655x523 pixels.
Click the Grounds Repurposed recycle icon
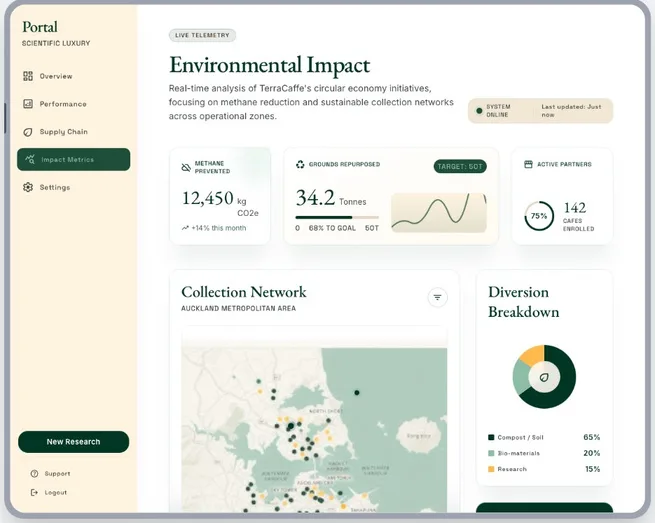pyautogui.click(x=300, y=164)
